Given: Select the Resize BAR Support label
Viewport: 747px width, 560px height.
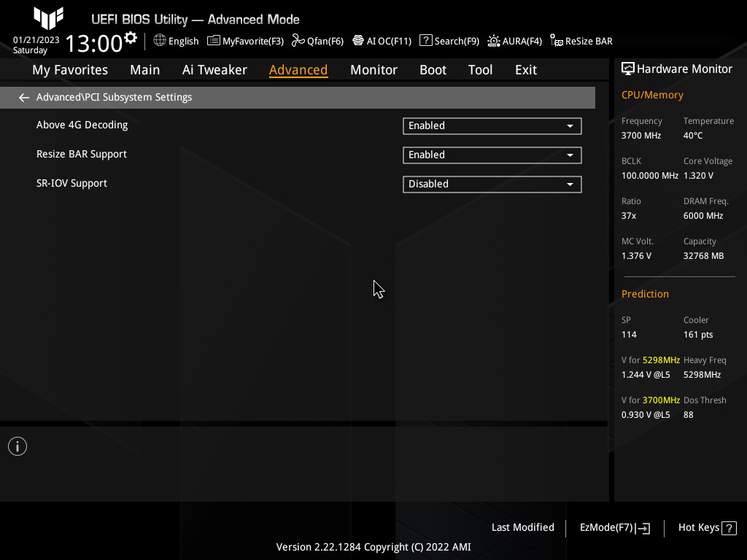Looking at the screenshot, I should coord(82,155).
